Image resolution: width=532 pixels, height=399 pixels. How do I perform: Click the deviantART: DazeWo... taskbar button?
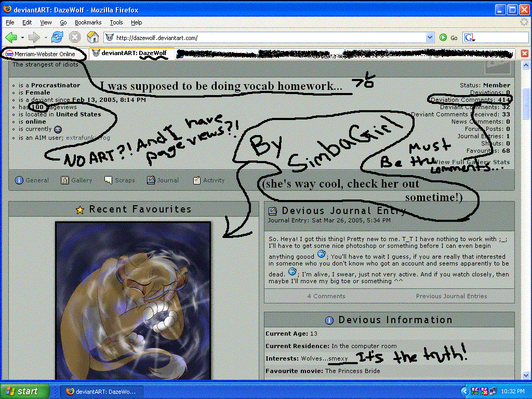point(102,392)
